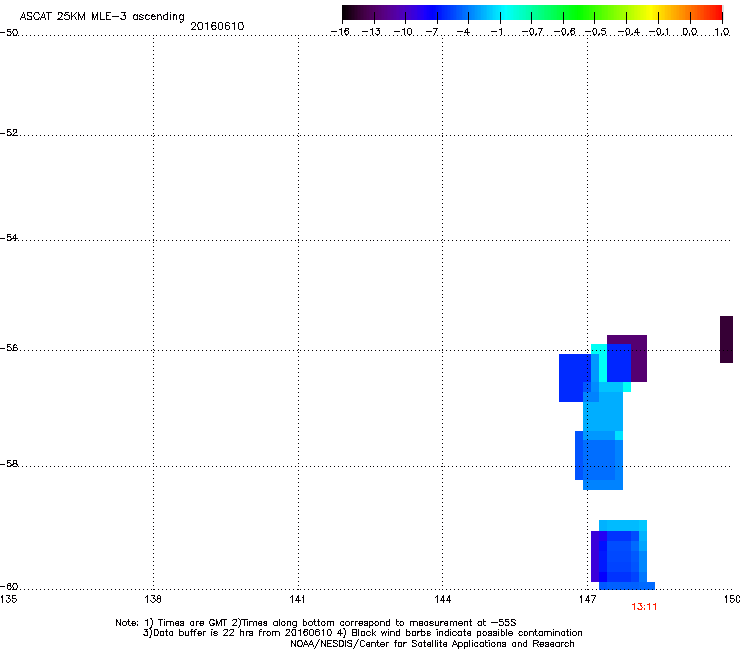Click the 141 longitude axis label
The width and height of the screenshot is (740, 650).
point(297,599)
